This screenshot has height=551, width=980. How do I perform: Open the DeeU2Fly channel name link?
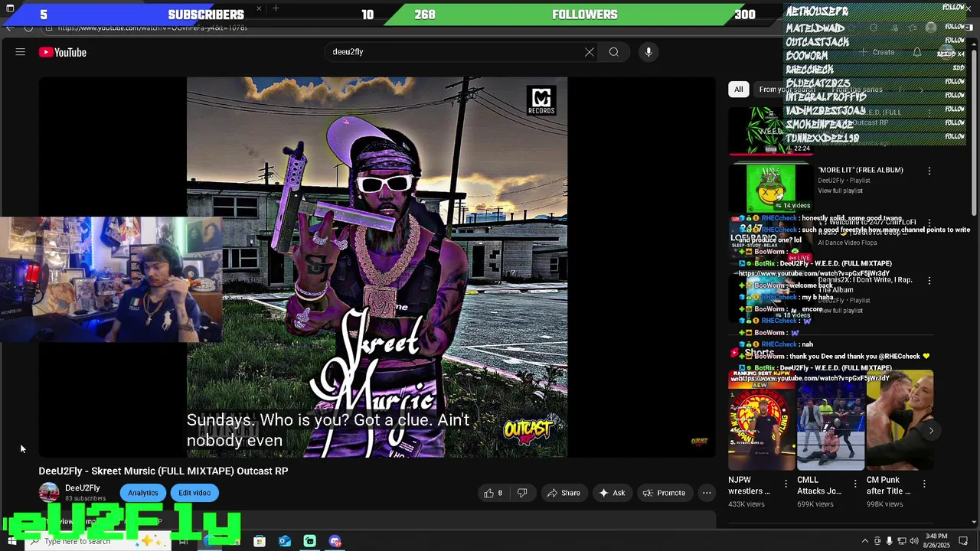[x=83, y=488]
